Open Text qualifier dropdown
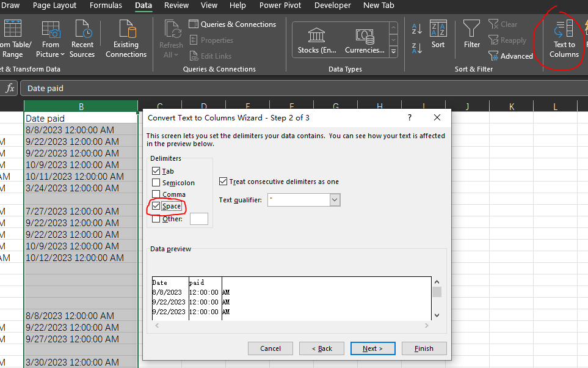Viewport: 588px width, 368px height. [x=335, y=200]
